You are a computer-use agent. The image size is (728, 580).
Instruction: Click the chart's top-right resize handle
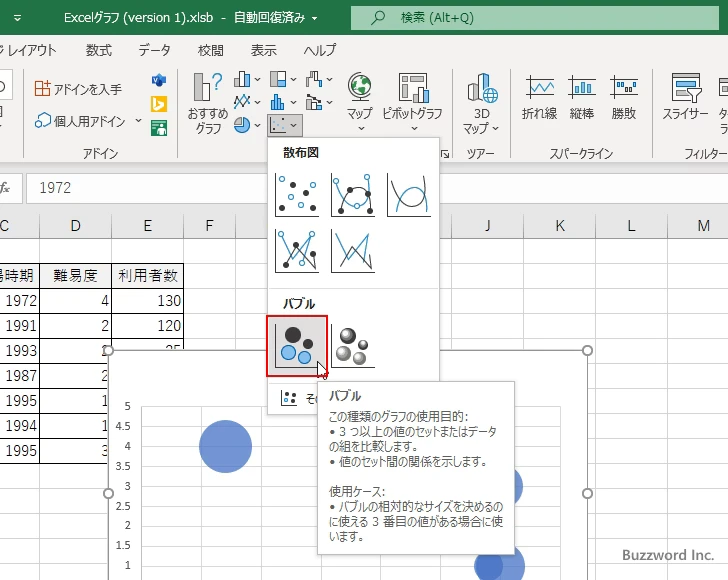[587, 351]
